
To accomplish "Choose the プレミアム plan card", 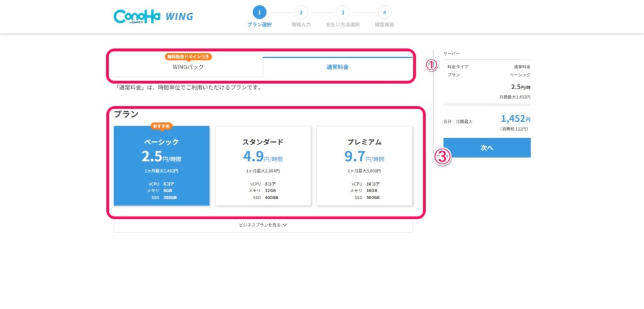I will [x=364, y=165].
